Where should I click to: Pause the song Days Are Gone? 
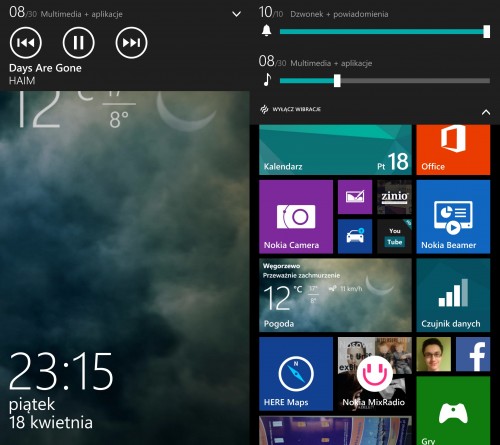(x=79, y=43)
